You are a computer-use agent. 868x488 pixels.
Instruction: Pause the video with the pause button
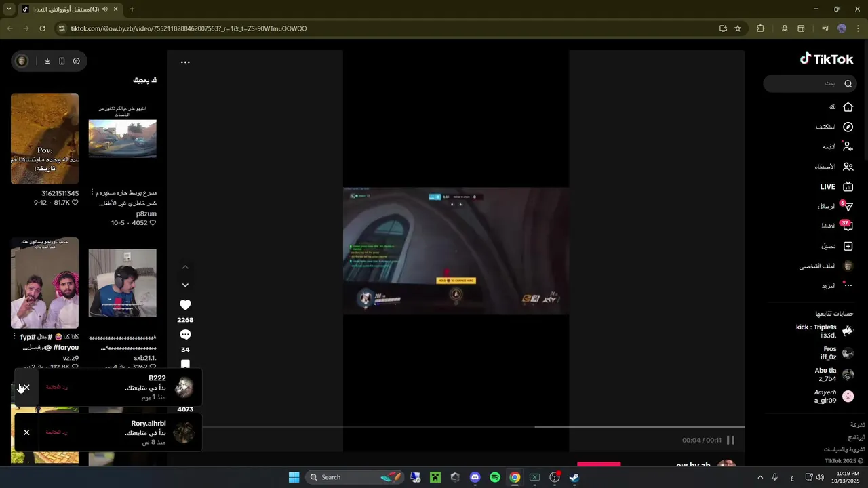point(730,440)
